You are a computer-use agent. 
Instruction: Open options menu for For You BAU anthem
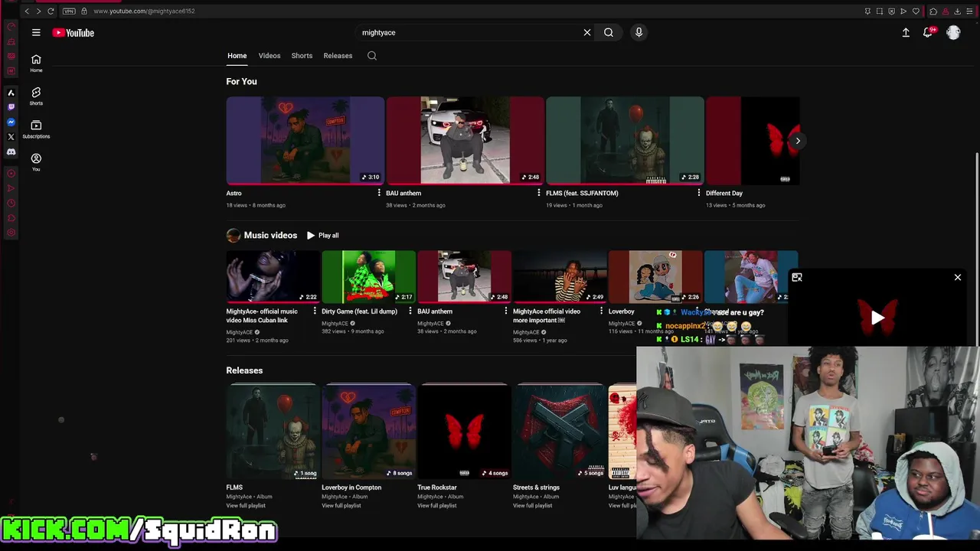pos(539,193)
